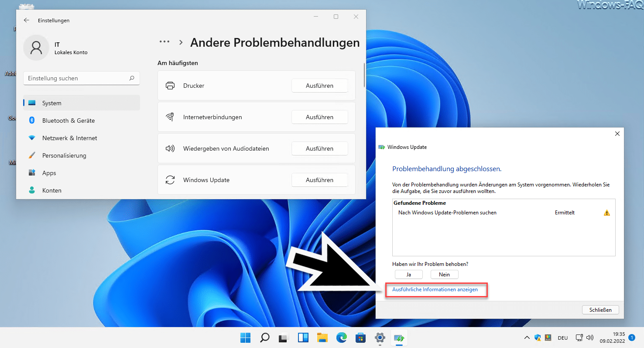
Task: Open the Apps settings category
Action: coord(82,173)
